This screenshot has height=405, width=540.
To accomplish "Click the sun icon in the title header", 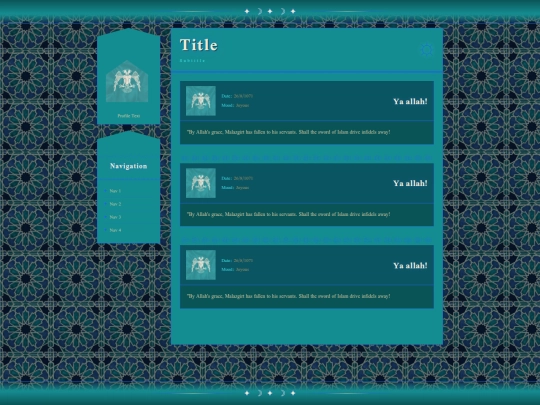I will click(x=427, y=50).
